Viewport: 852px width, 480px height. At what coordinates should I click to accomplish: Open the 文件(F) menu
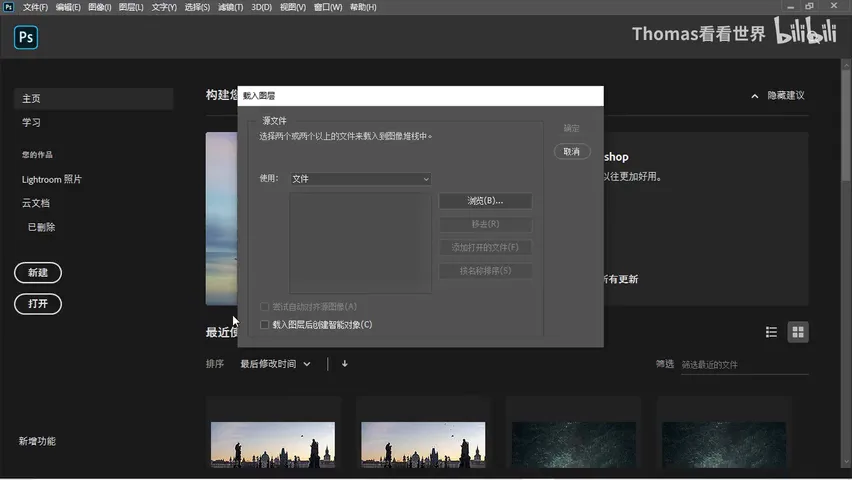tap(35, 7)
